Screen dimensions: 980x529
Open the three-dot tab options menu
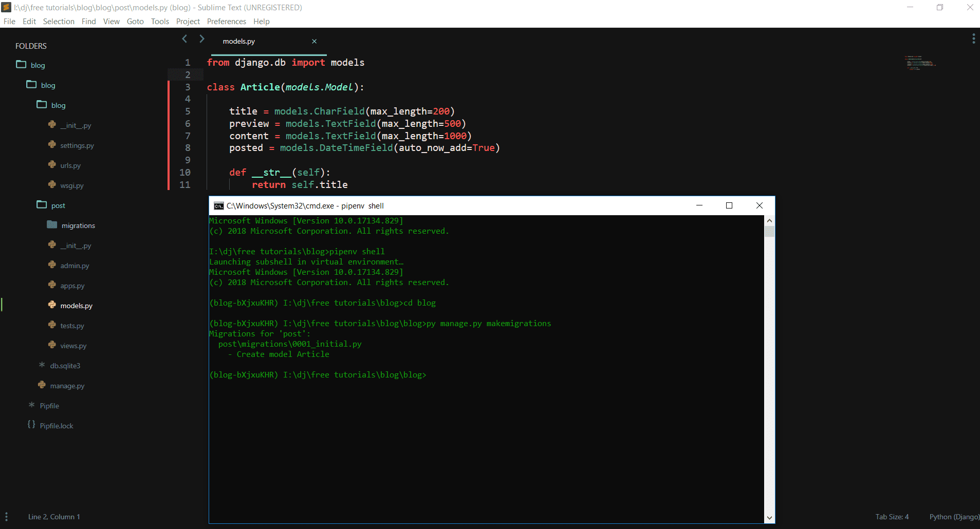point(973,39)
